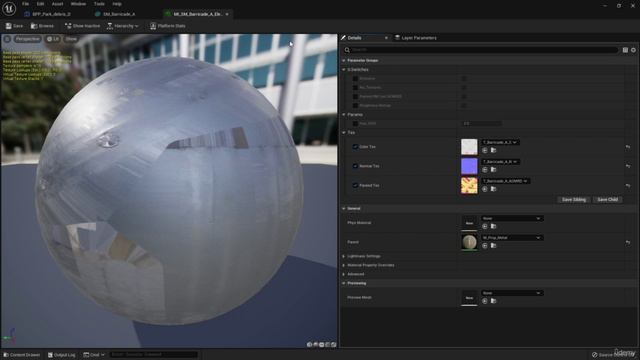This screenshot has height=360, width=640.
Task: Open the viewport options hamburger menu
Action: click(7, 39)
